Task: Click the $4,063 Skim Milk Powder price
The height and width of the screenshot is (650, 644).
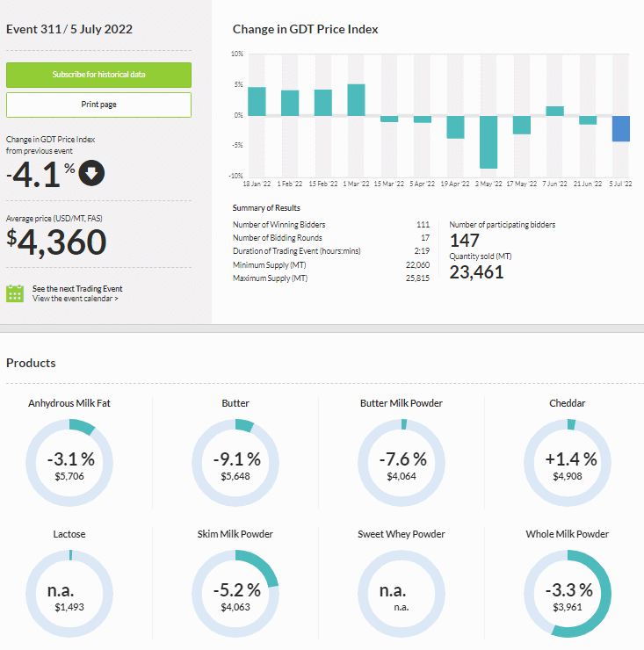Action: [x=235, y=607]
